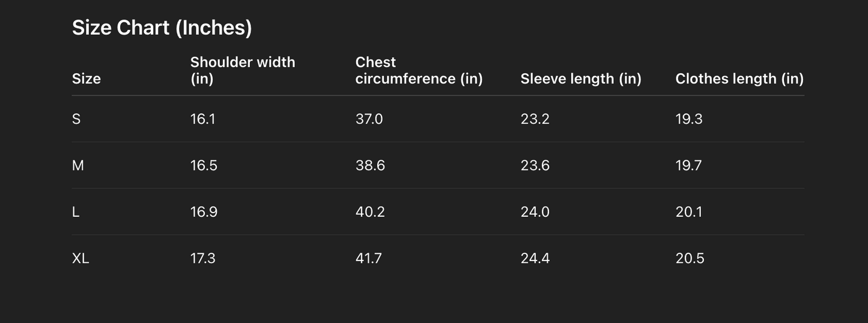Click the 41.7 chest circumference value
This screenshot has height=323, width=868.
pyautogui.click(x=368, y=258)
